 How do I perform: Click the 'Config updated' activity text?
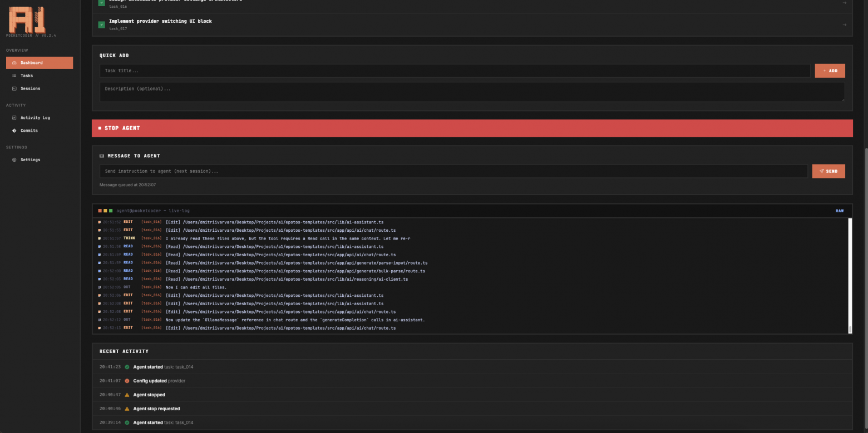pyautogui.click(x=150, y=381)
